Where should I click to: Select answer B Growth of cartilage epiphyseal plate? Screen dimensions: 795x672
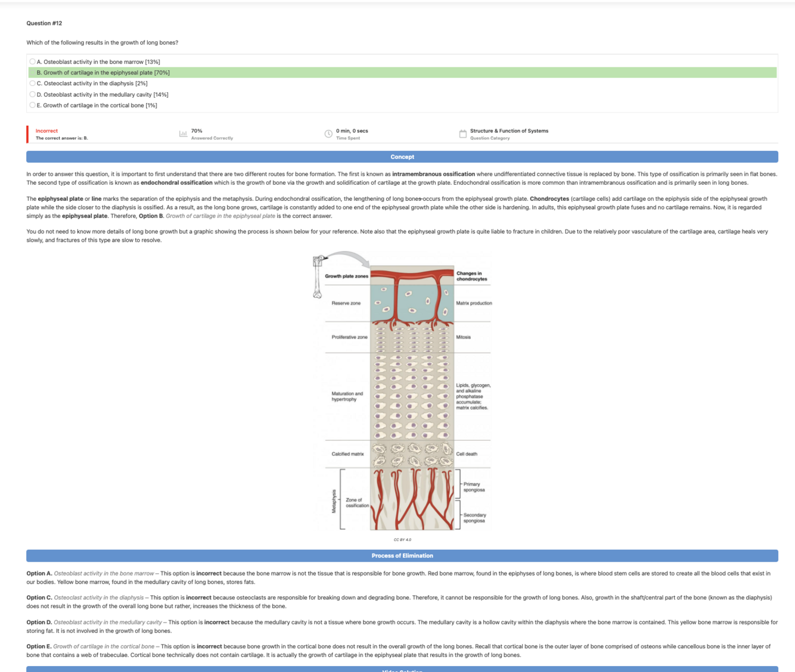click(x=402, y=73)
